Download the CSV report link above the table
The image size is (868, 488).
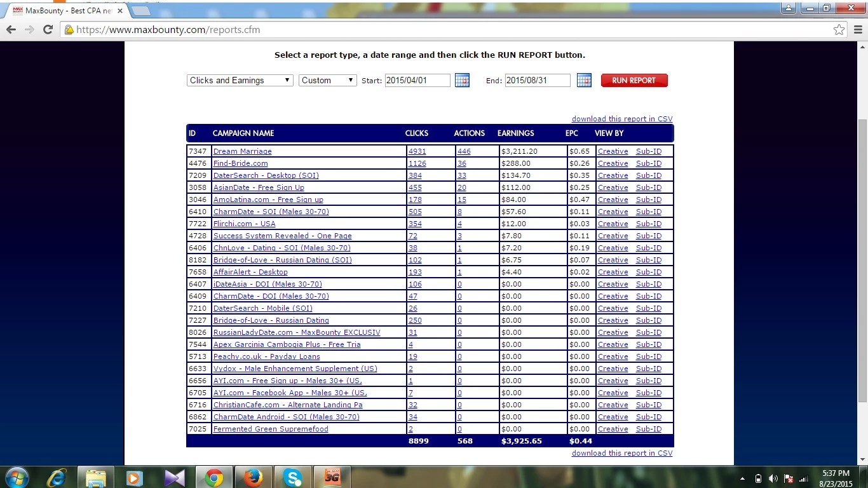(x=622, y=119)
